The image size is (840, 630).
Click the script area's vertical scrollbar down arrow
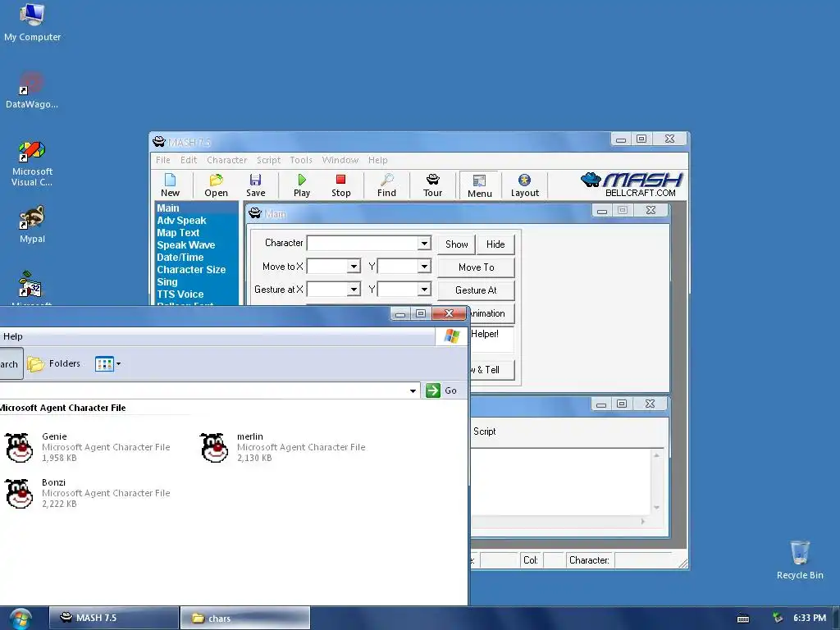[656, 507]
